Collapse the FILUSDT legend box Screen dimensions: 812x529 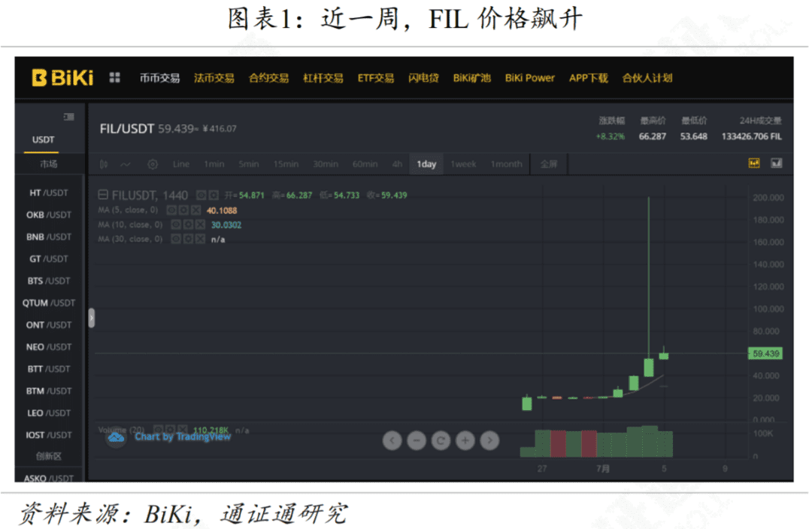point(103,195)
